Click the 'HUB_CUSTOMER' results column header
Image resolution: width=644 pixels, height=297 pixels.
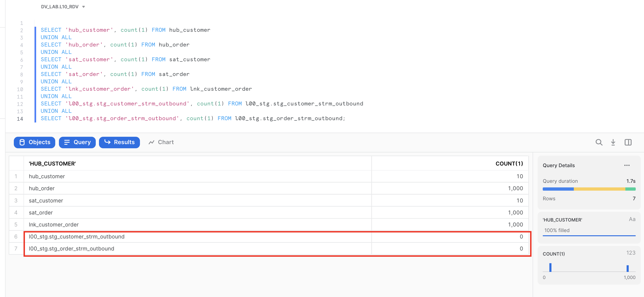coord(52,163)
